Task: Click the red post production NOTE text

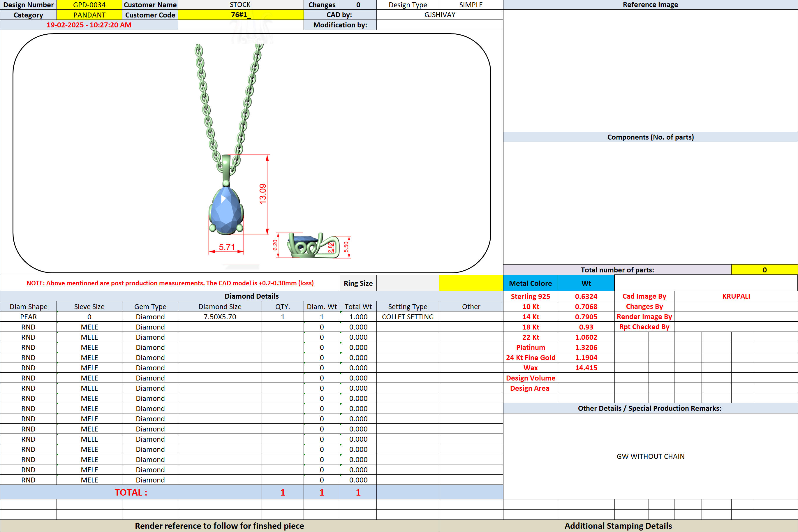Action: [x=170, y=283]
